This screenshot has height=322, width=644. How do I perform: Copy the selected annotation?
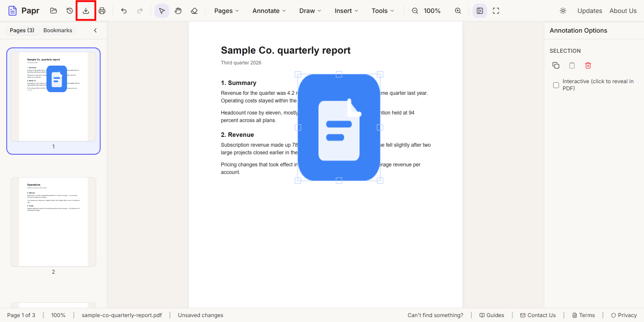pos(556,65)
